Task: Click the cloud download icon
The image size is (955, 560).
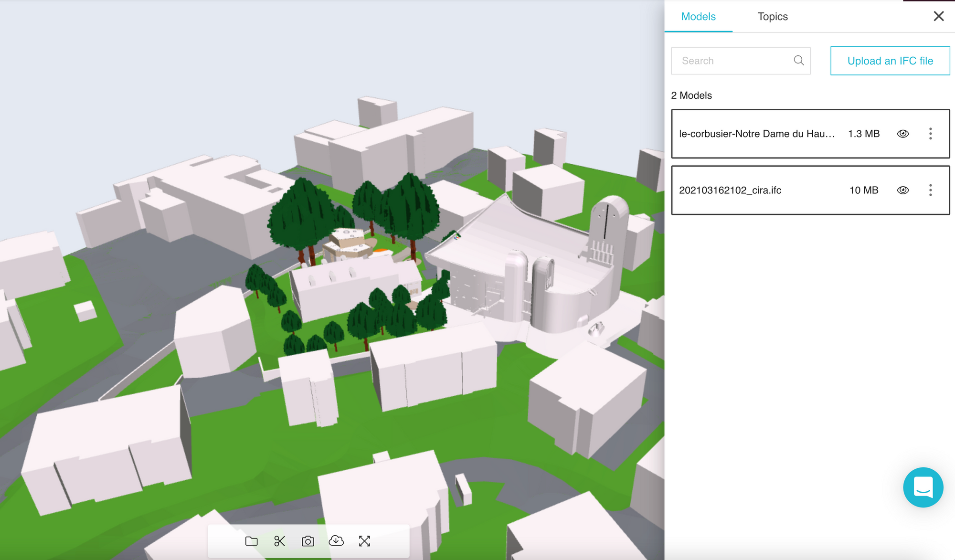Action: tap(336, 540)
